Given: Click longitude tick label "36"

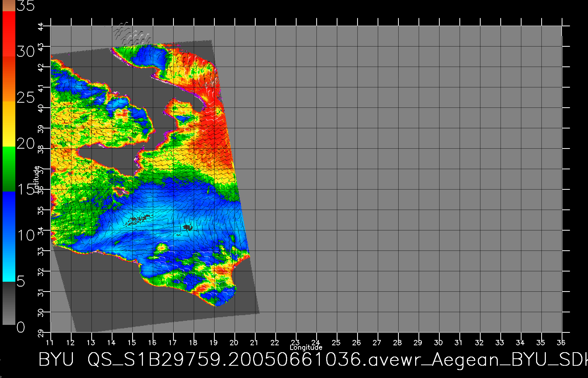Looking at the screenshot, I should pos(561,342).
